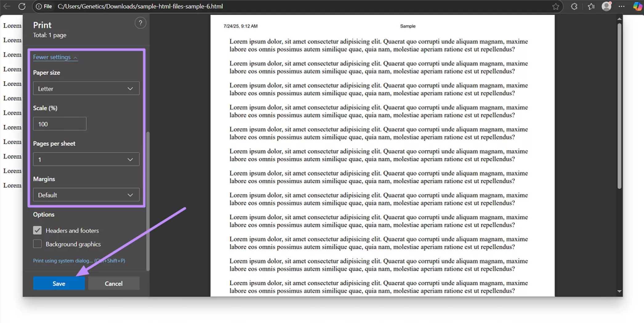644x323 pixels.
Task: Enable Background graphics printing
Action: pos(37,244)
